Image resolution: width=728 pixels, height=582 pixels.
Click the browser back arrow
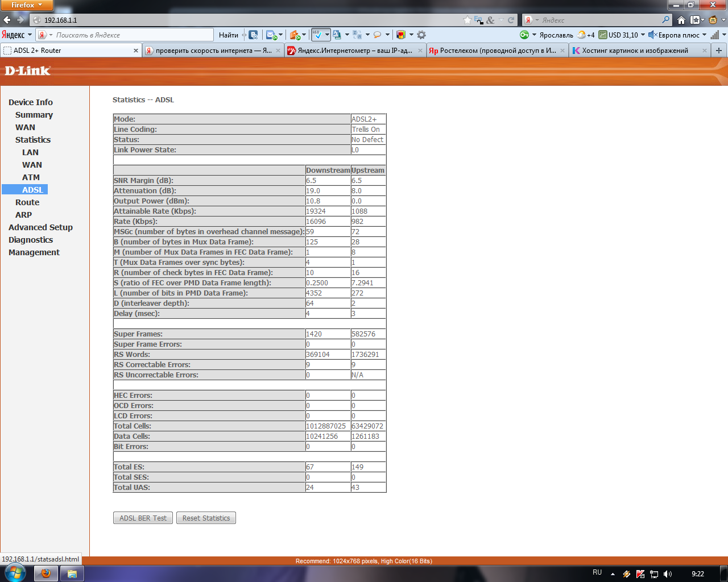coord(7,20)
